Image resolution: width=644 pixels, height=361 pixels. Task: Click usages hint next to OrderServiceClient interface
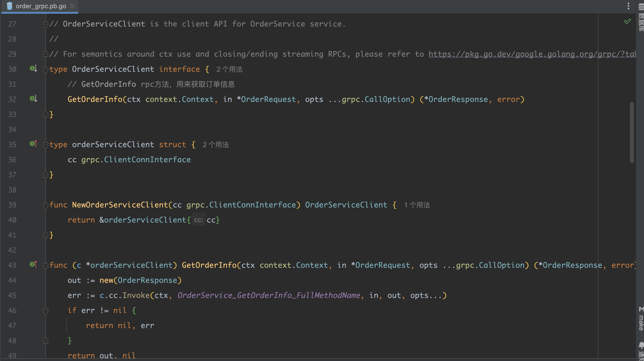[x=229, y=69]
